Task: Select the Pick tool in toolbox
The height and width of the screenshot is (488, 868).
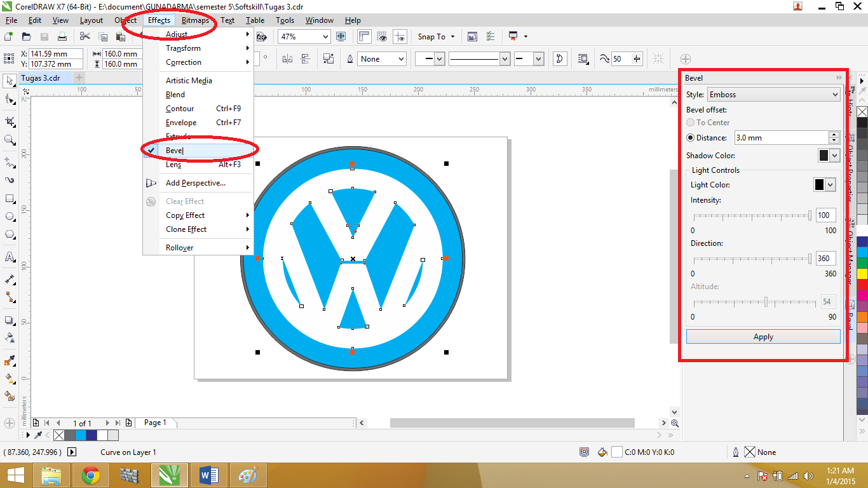Action: [x=10, y=81]
